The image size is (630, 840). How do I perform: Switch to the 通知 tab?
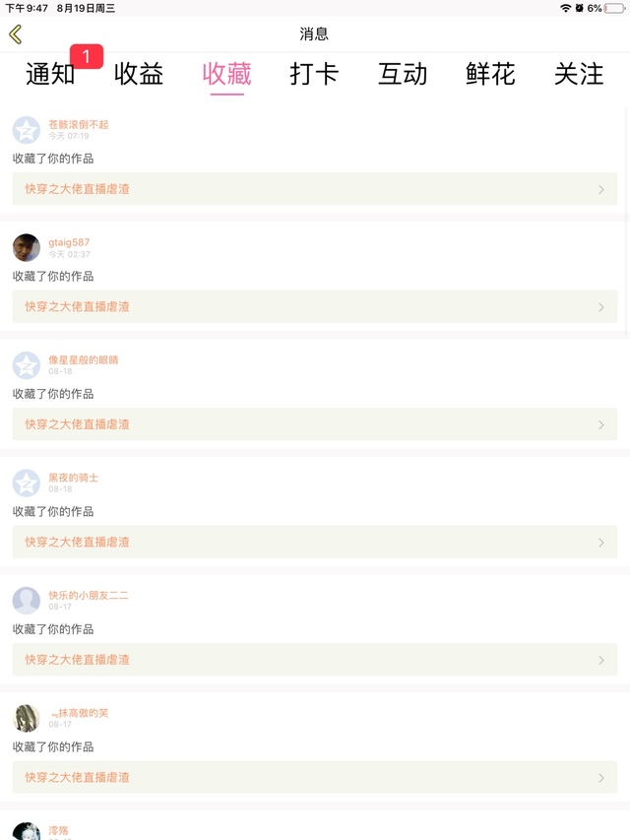[49, 74]
